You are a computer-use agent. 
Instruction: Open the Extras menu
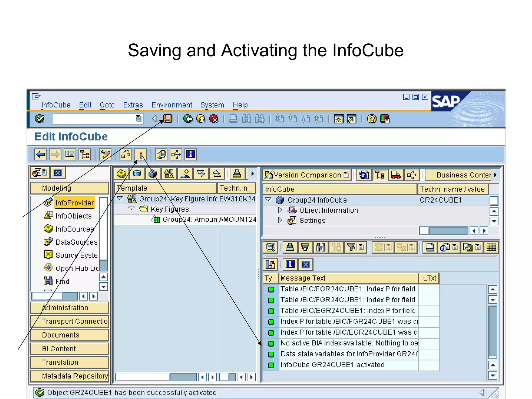133,105
